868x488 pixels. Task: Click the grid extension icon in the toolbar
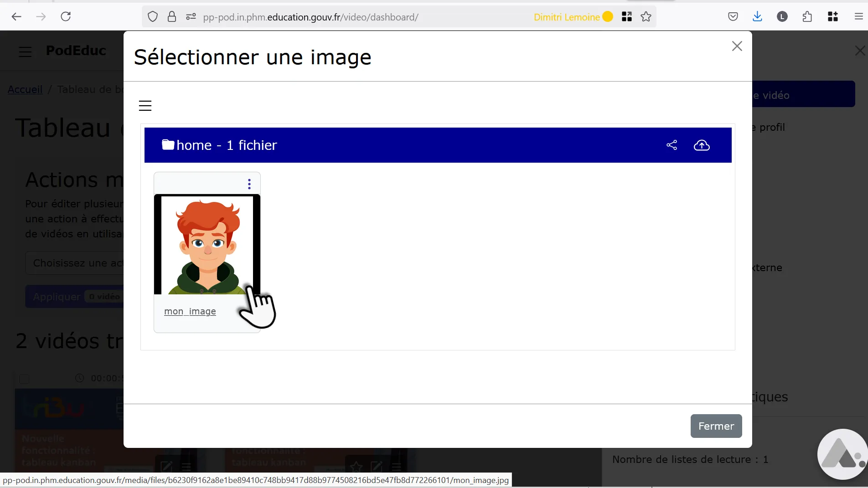pyautogui.click(x=833, y=17)
